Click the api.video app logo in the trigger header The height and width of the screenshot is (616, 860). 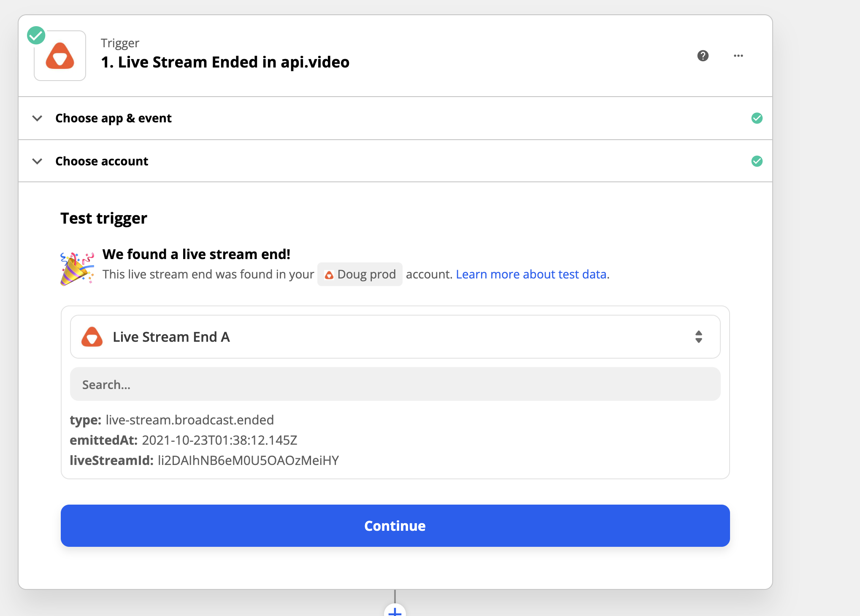click(59, 55)
